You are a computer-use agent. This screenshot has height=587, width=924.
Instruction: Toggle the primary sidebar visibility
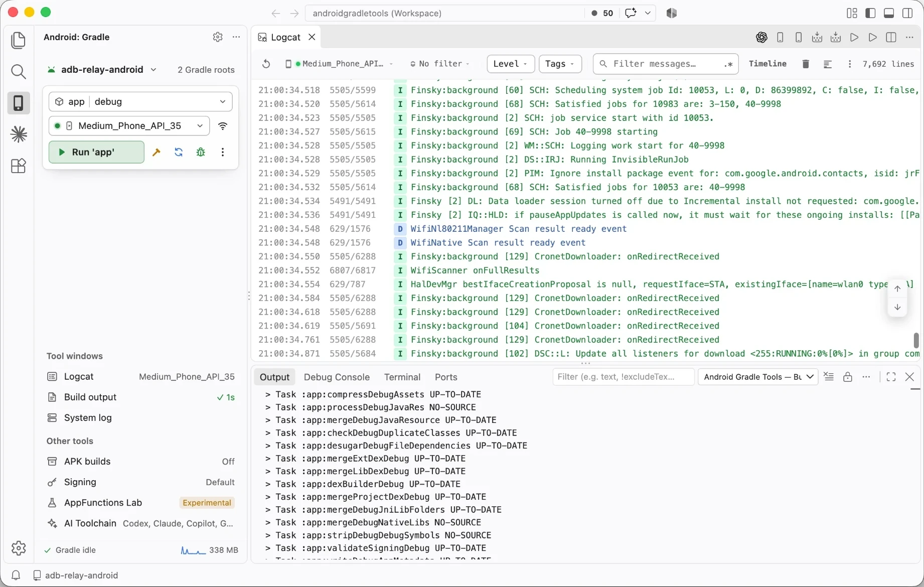[870, 13]
